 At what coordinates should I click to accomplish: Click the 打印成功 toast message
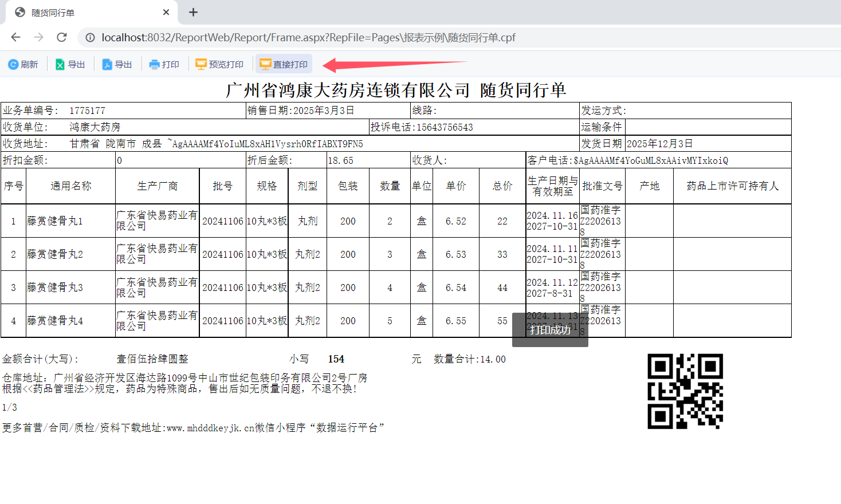pyautogui.click(x=550, y=330)
